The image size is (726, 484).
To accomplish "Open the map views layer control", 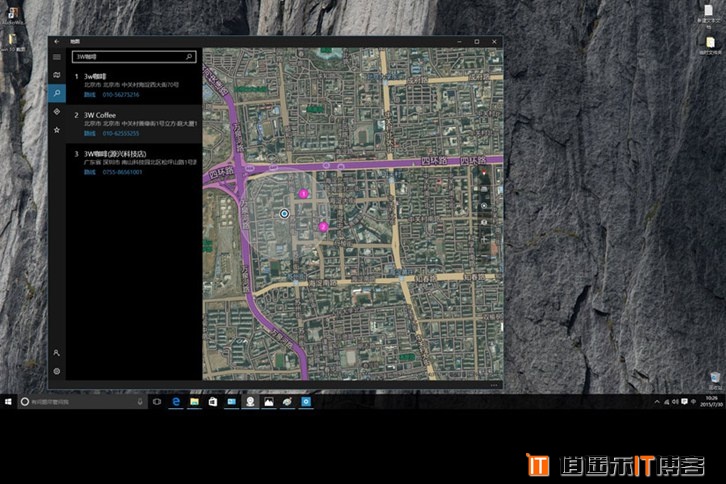I will coord(484,222).
